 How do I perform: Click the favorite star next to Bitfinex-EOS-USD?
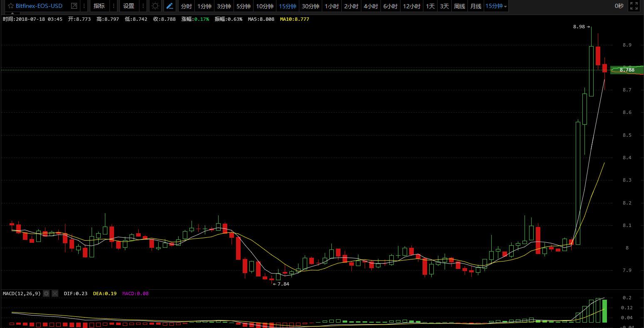pyautogui.click(x=11, y=6)
